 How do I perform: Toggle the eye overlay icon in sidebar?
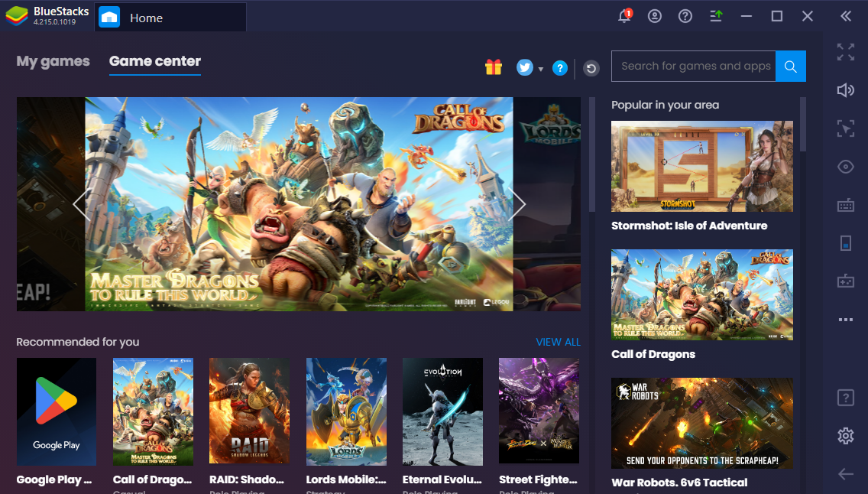tap(845, 167)
